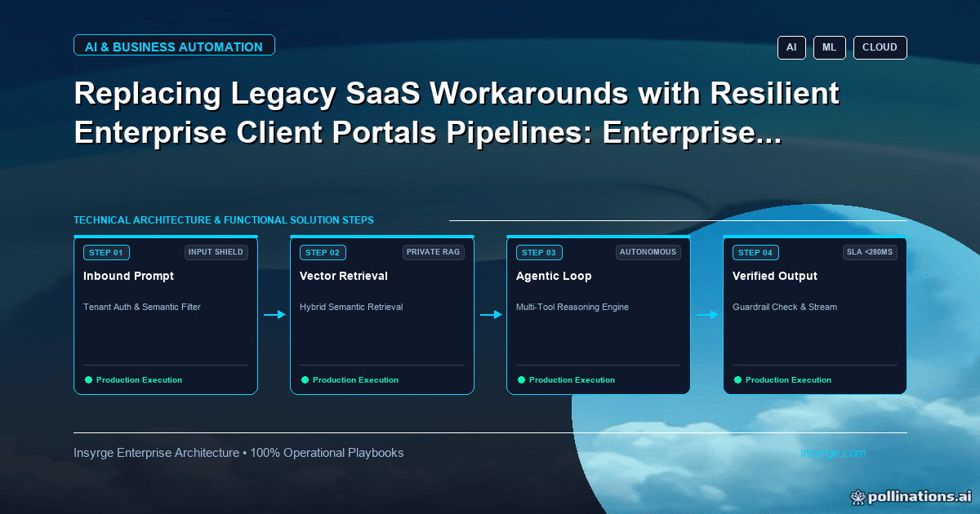Viewport: 980px width, 514px height.
Task: Click the 'Verified Output' card title
Action: [775, 276]
